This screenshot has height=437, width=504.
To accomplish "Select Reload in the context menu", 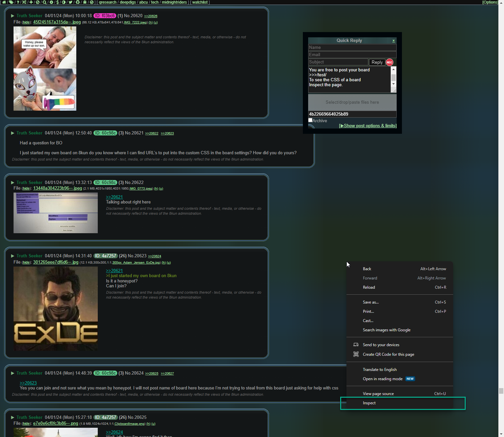I will pyautogui.click(x=400, y=287).
